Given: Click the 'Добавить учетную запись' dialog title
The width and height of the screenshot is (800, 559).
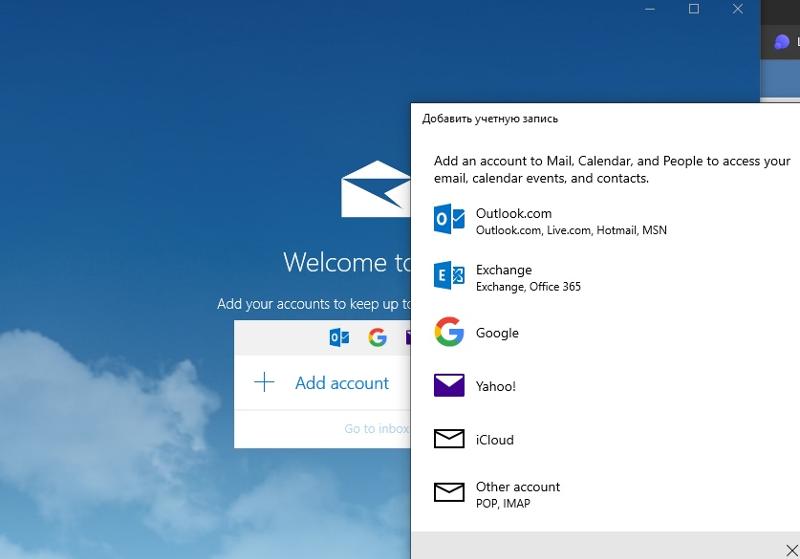Looking at the screenshot, I should (490, 119).
